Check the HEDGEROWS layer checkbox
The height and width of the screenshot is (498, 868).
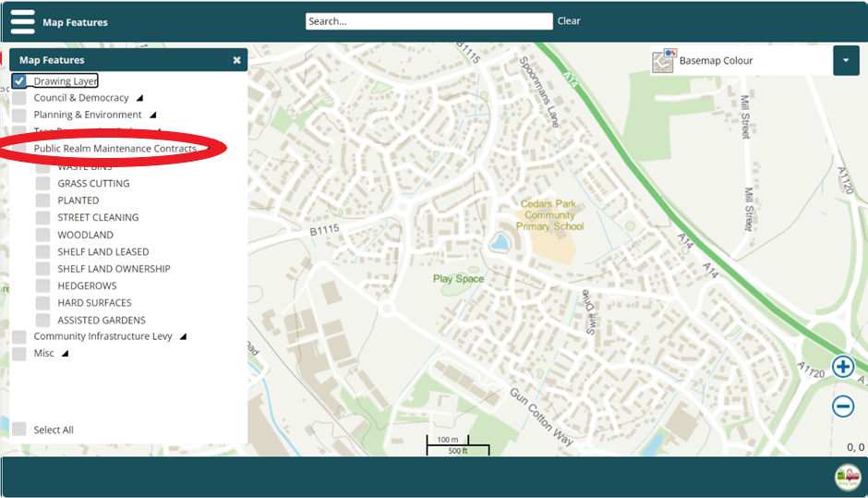pyautogui.click(x=42, y=285)
